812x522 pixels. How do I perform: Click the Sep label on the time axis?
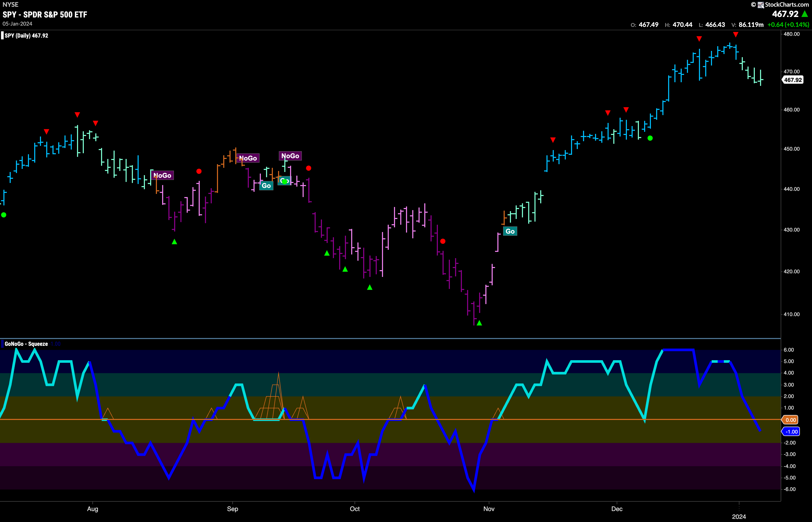tap(233, 509)
